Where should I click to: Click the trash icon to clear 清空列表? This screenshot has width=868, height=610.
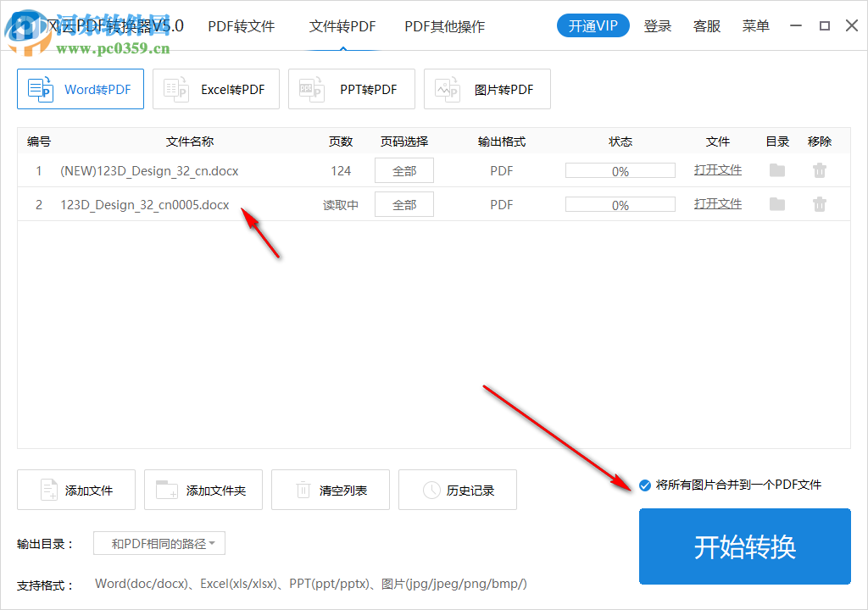(x=303, y=490)
